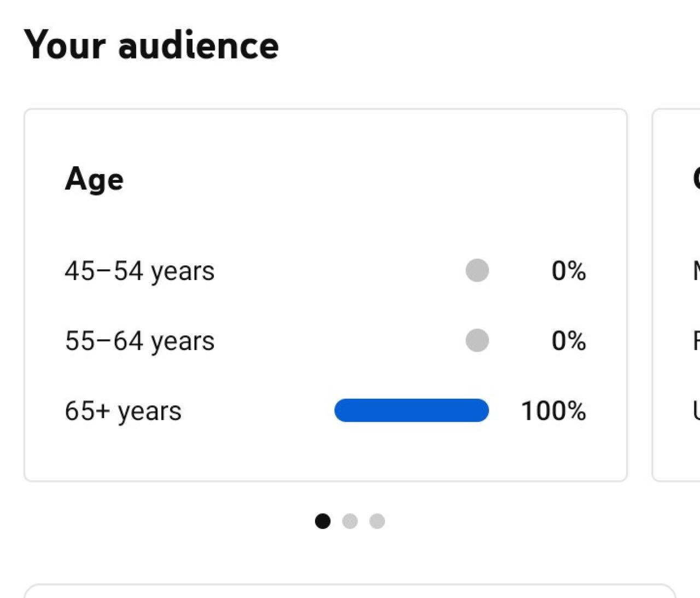The image size is (700, 598).
Task: Select the first carousel page dot
Action: point(323,521)
